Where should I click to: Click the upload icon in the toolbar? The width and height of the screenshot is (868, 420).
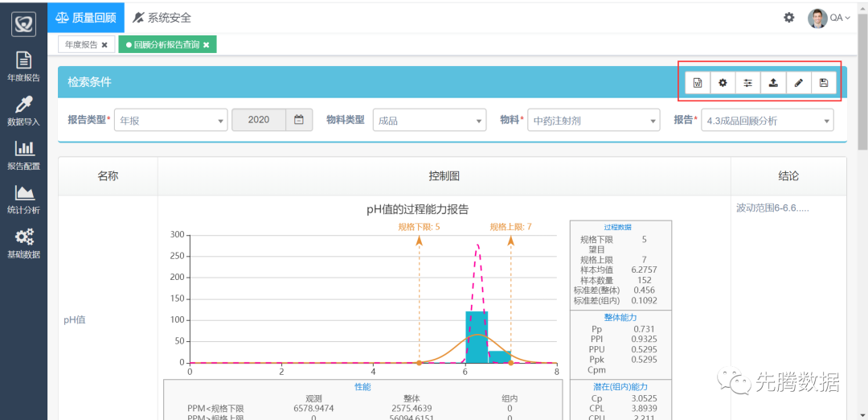tap(773, 83)
